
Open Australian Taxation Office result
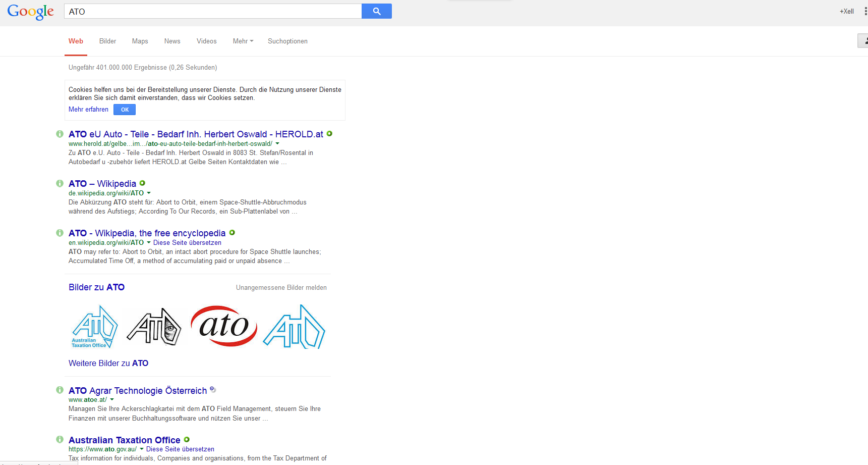tap(124, 440)
